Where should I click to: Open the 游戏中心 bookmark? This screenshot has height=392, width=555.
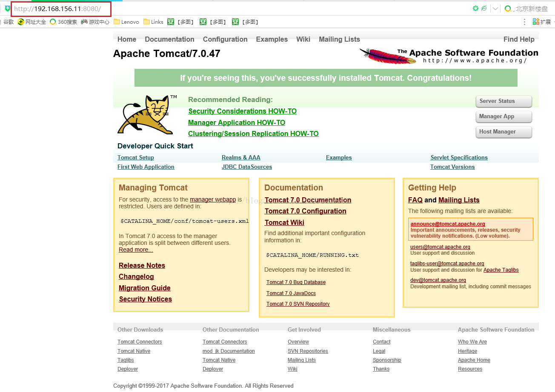(95, 22)
